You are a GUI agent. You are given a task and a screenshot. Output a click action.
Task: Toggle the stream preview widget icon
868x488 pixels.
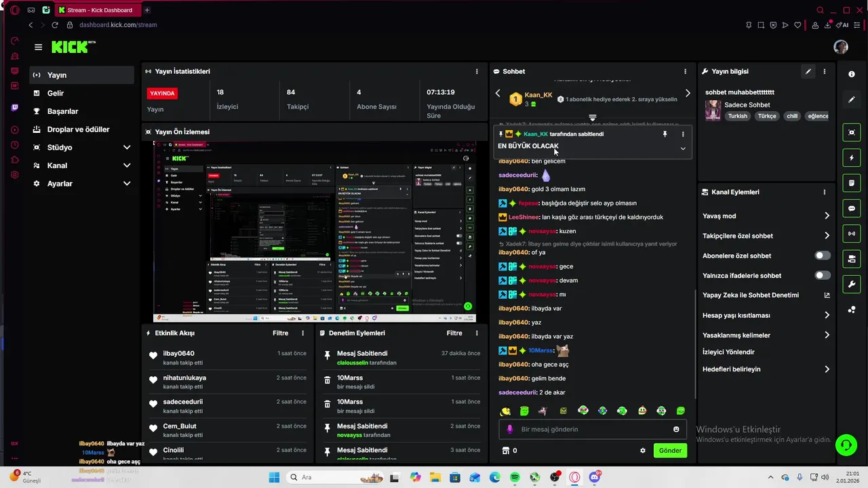852,132
